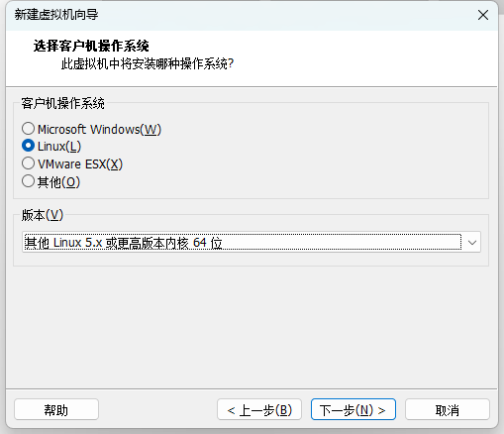Select the Microsoft Windows(W) radio button

[x=28, y=129]
